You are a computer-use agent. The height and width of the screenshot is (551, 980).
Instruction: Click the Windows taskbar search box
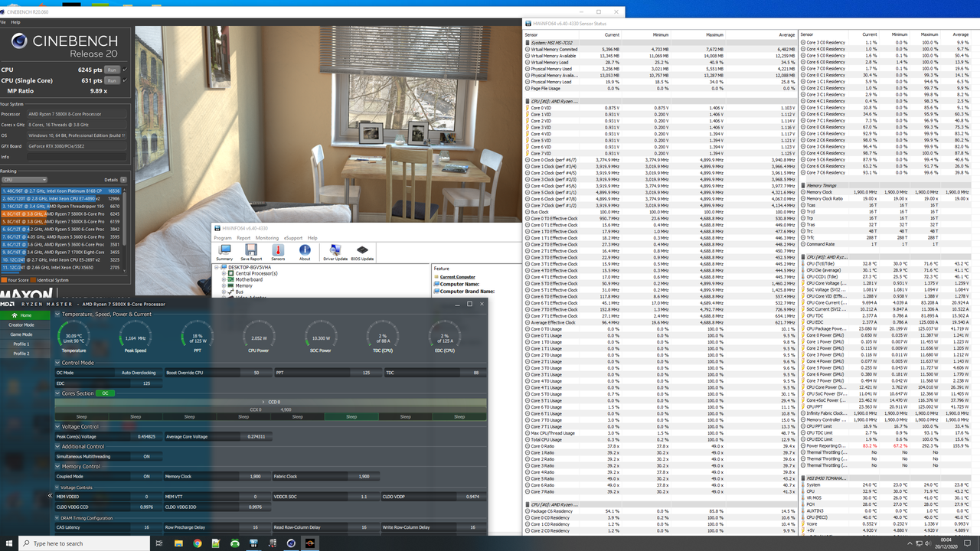83,543
